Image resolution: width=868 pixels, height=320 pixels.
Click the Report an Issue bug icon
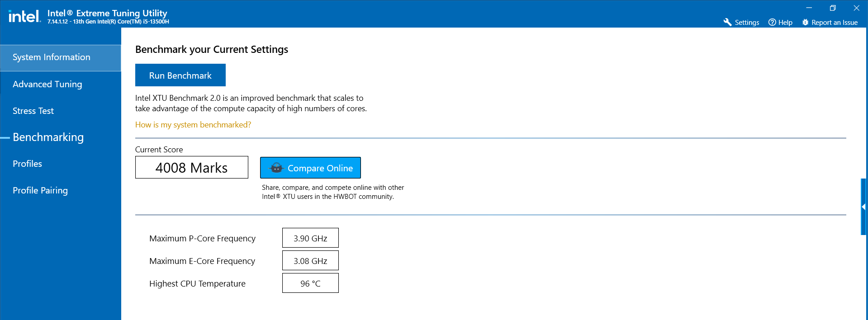(805, 22)
